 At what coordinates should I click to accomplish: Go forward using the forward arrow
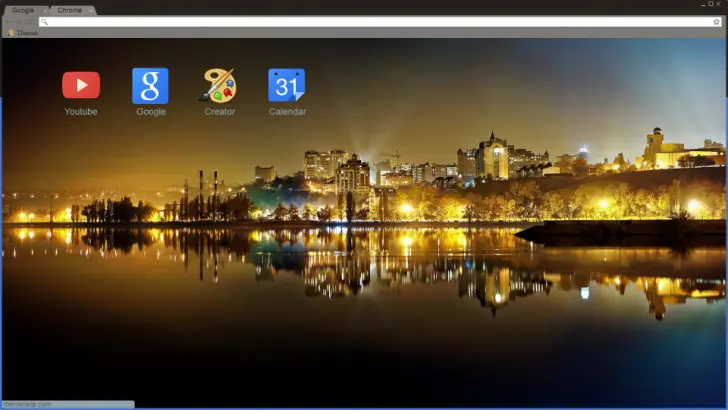(19, 21)
